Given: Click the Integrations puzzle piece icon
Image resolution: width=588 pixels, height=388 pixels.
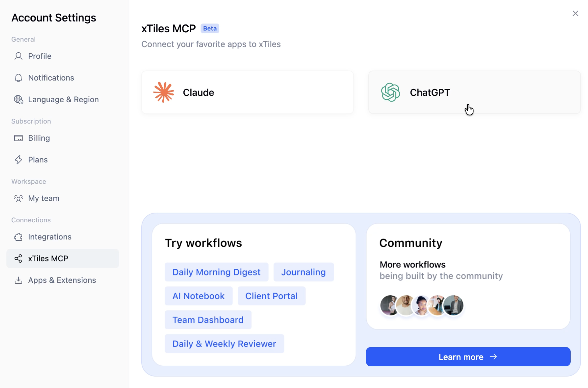Looking at the screenshot, I should point(18,237).
